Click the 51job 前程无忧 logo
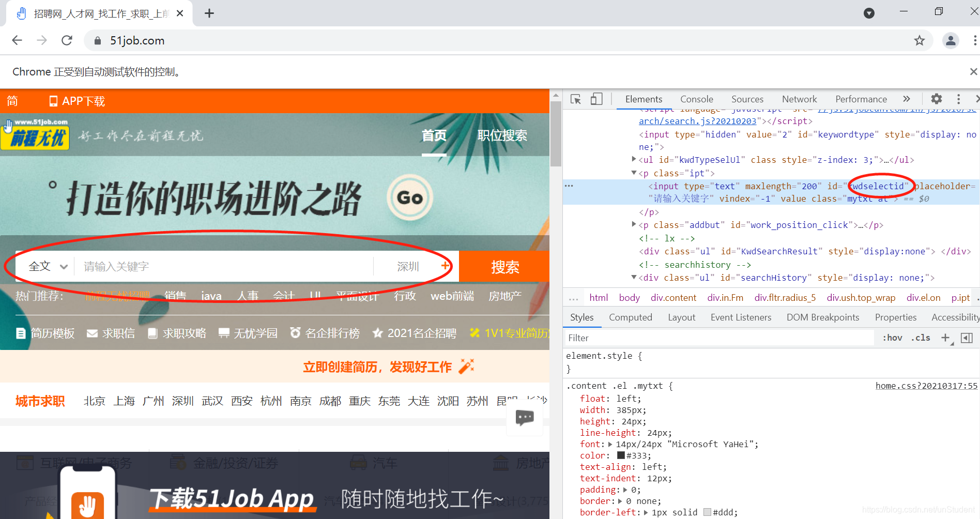This screenshot has width=980, height=519. pyautogui.click(x=35, y=134)
